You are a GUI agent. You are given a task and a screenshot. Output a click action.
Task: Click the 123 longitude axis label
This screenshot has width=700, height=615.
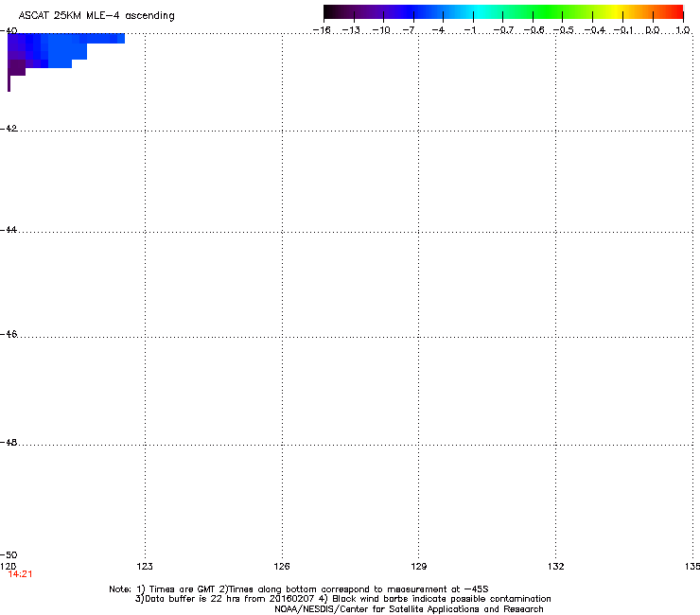pyautogui.click(x=145, y=567)
